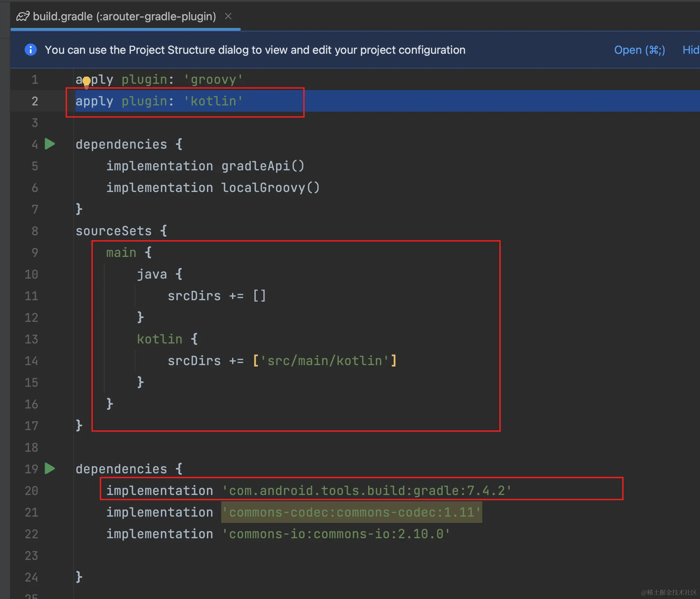Click the blue info icon in banner
Image resolution: width=700 pixels, height=599 pixels.
[x=31, y=50]
